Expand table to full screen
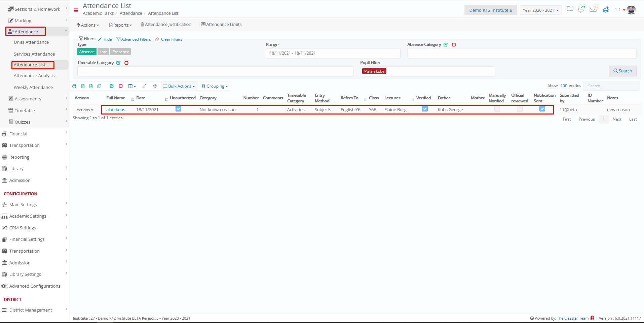Image resolution: width=644 pixels, height=323 pixels. pyautogui.click(x=144, y=86)
